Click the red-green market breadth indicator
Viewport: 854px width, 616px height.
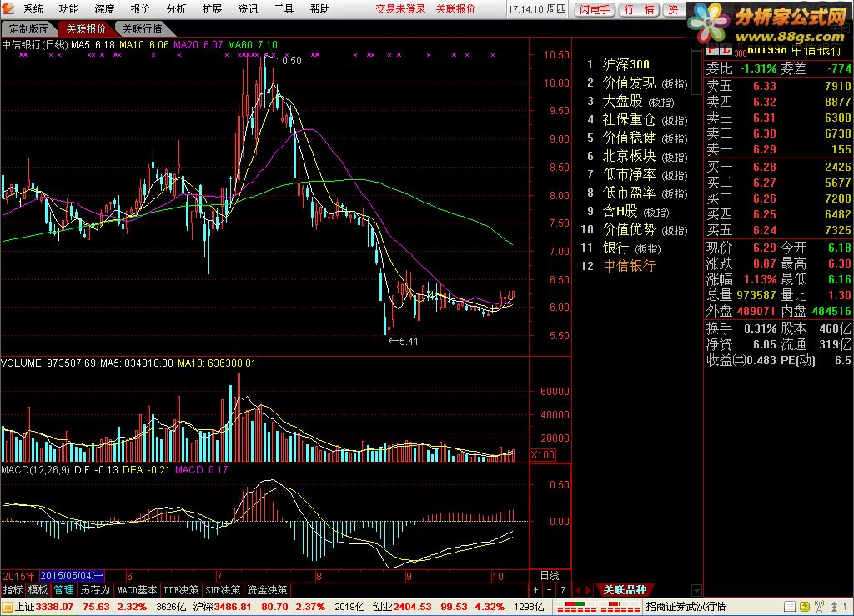(x=598, y=606)
